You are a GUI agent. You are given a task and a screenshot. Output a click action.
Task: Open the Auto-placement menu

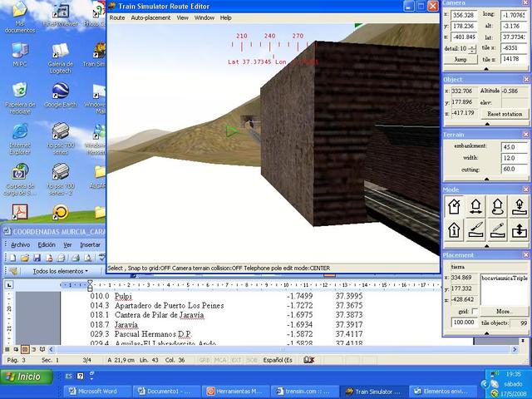150,17
